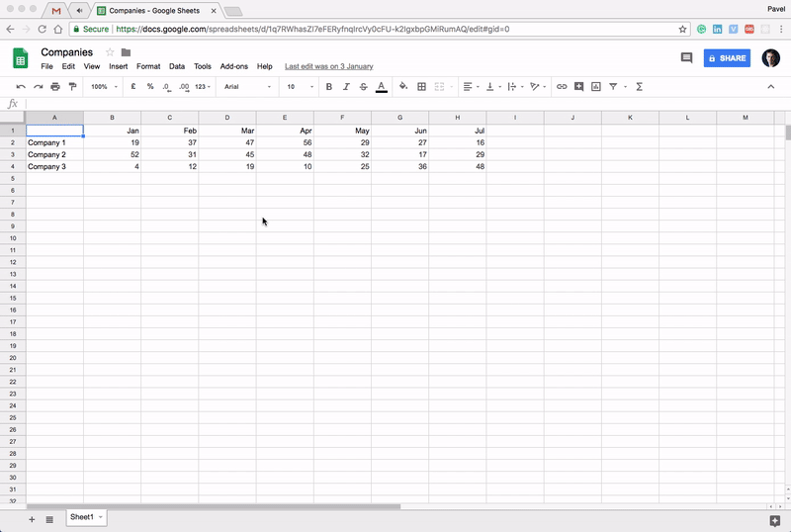791x532 pixels.
Task: Select the Sheet1 tab
Action: click(86, 517)
